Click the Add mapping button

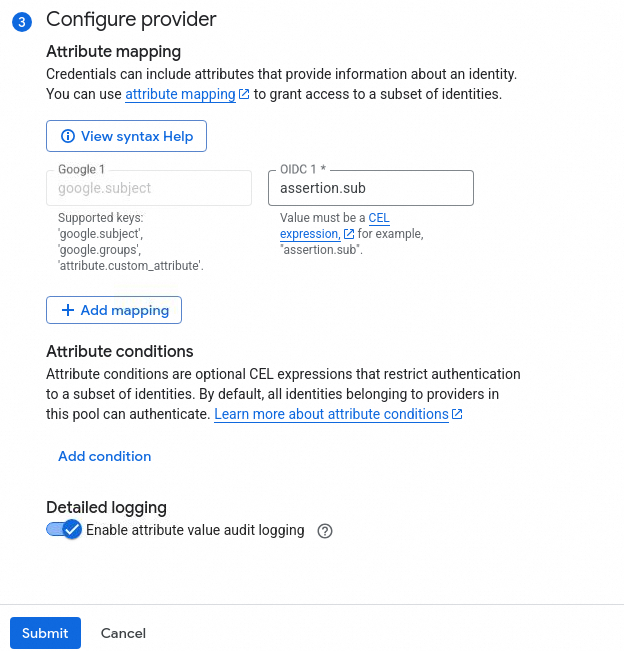(114, 310)
